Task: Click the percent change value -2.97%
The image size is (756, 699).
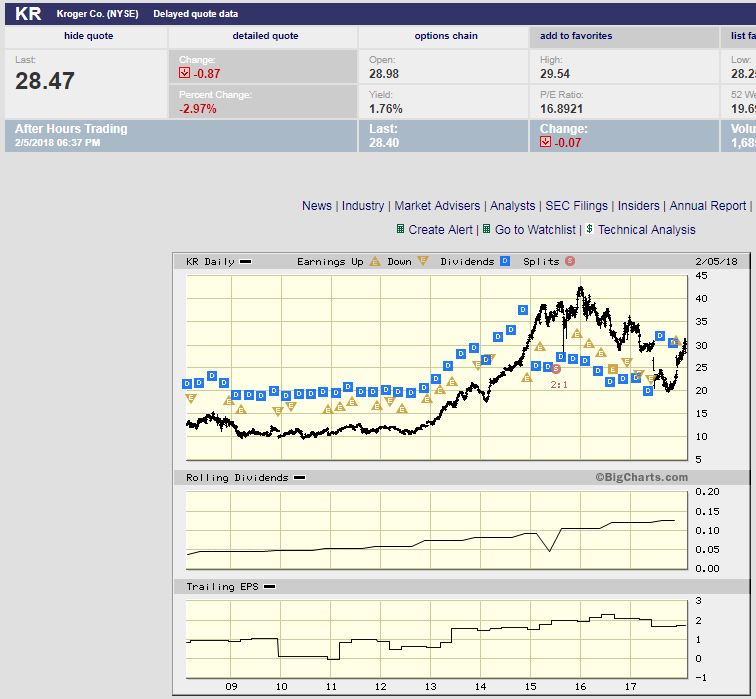Action: (198, 108)
